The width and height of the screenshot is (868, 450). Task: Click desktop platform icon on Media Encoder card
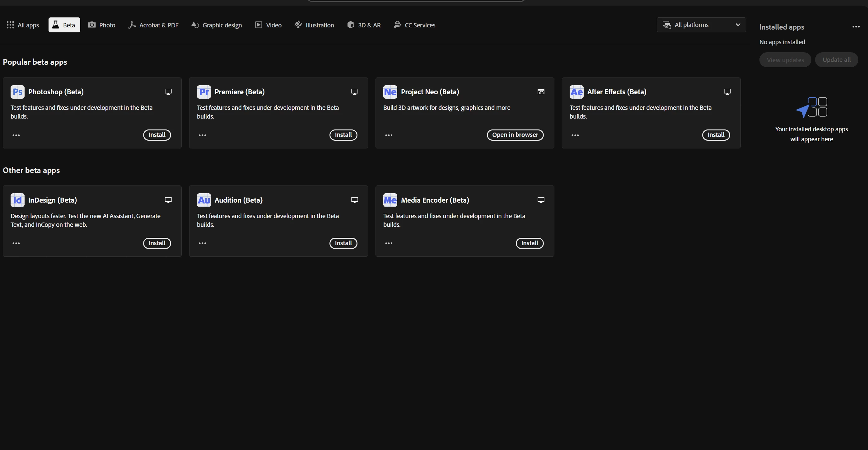(541, 200)
